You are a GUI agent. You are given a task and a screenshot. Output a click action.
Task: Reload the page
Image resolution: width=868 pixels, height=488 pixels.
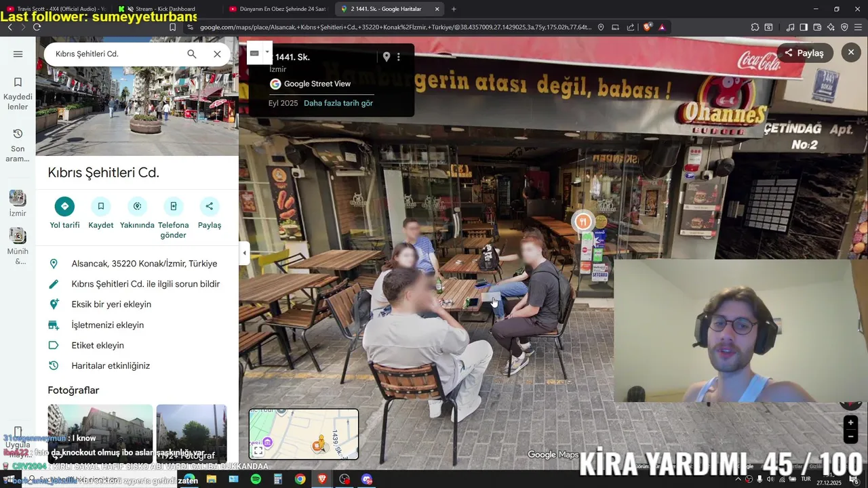[x=37, y=27]
